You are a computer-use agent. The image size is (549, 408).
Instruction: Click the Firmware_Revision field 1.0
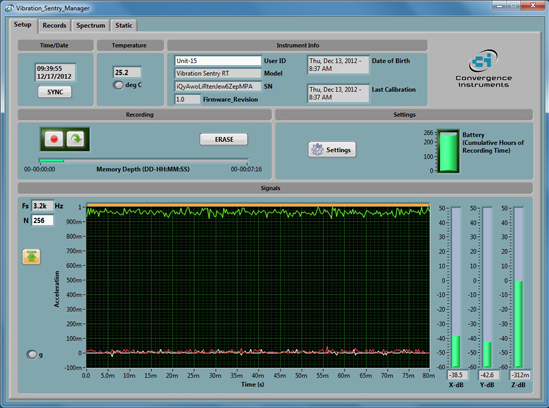click(x=187, y=99)
